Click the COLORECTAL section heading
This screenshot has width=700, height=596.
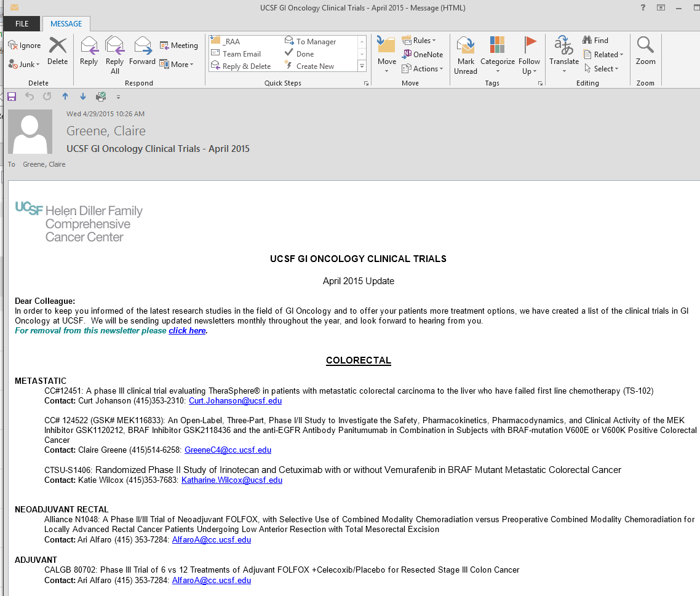(x=359, y=360)
